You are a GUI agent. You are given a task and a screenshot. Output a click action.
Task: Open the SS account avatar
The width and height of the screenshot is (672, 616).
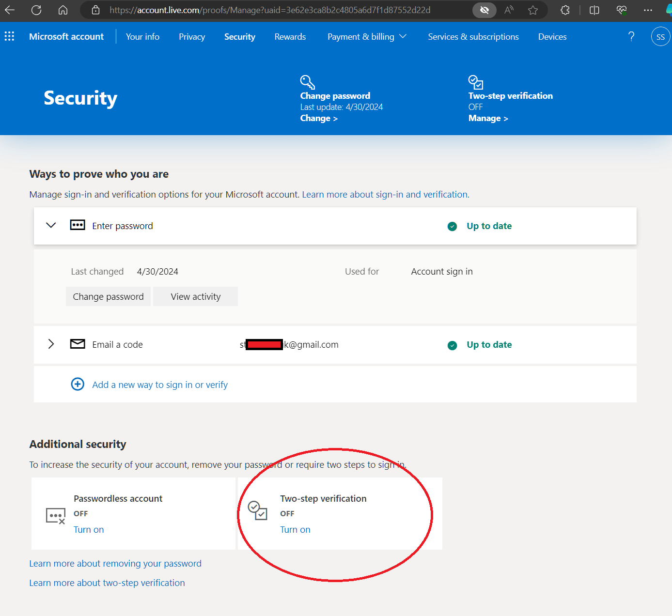click(x=660, y=36)
